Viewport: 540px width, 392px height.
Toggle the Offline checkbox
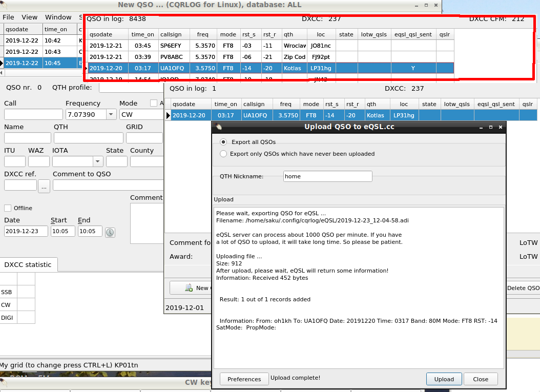(8, 208)
